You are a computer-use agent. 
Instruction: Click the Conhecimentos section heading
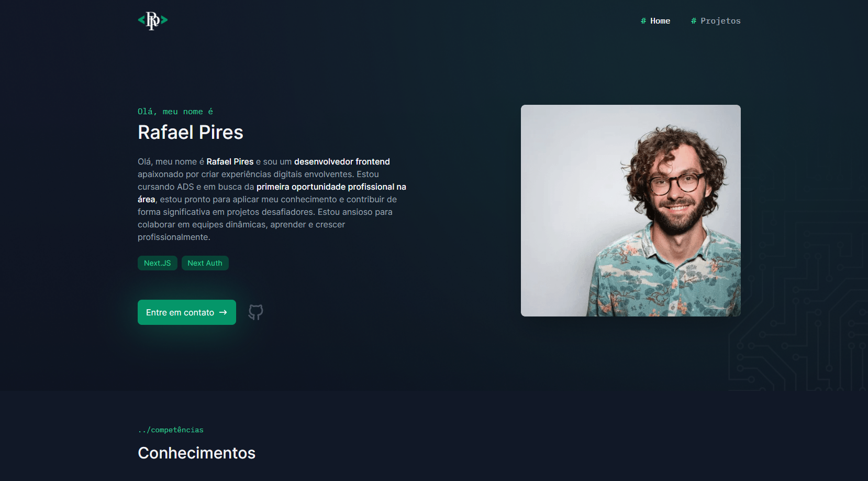pyautogui.click(x=197, y=453)
